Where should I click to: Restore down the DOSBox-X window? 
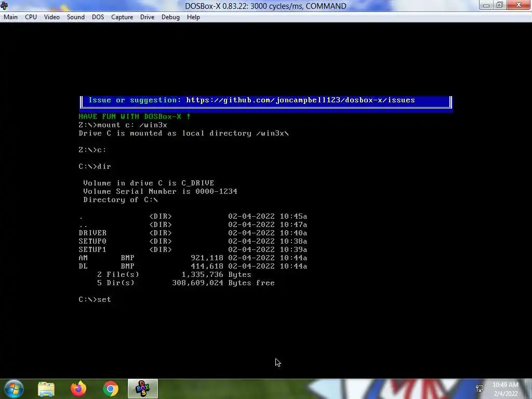coord(500,5)
